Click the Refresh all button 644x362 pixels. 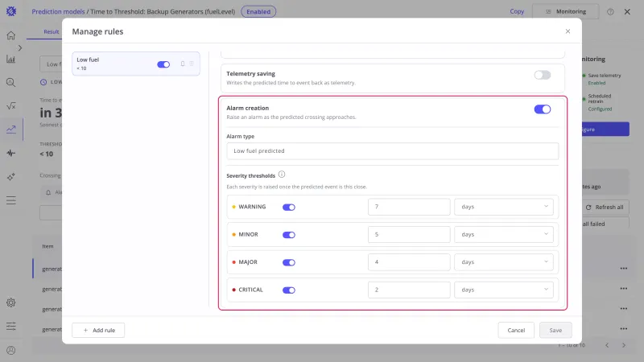[x=605, y=208]
